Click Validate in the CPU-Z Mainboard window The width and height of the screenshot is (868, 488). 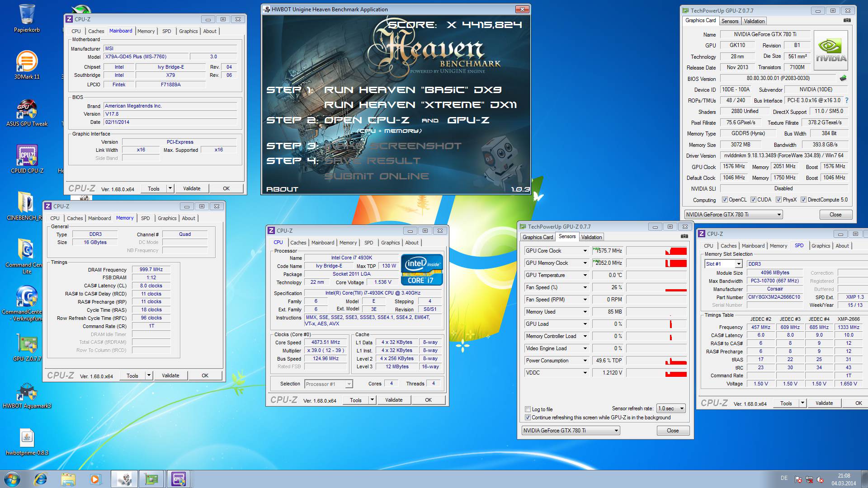[x=192, y=188]
